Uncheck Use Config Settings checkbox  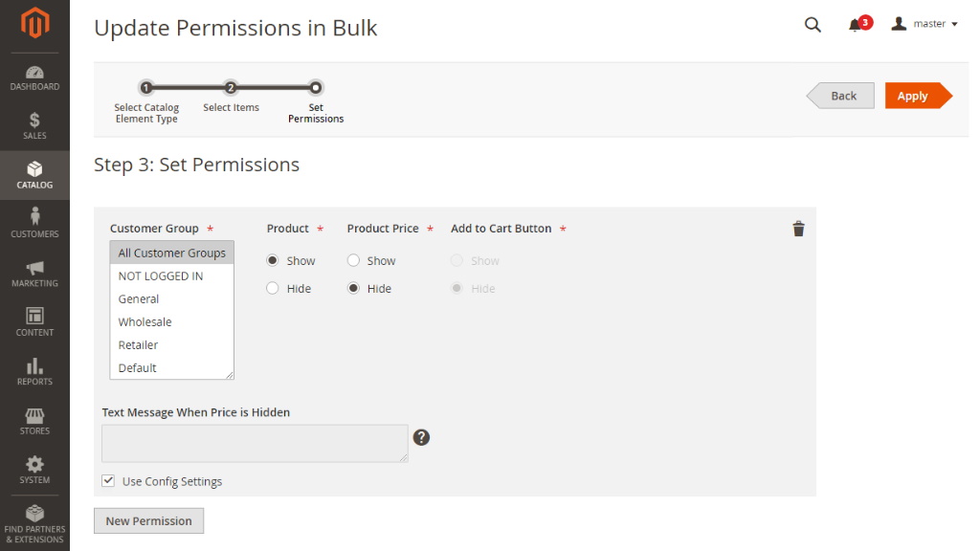108,480
